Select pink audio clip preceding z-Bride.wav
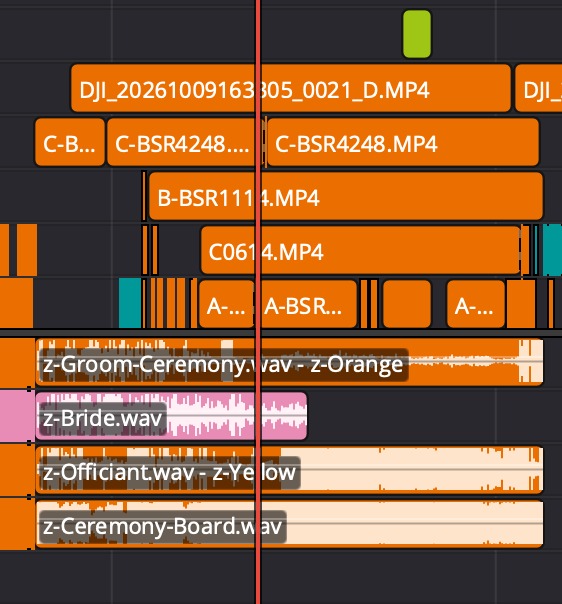The height and width of the screenshot is (604, 562). (x=17, y=416)
